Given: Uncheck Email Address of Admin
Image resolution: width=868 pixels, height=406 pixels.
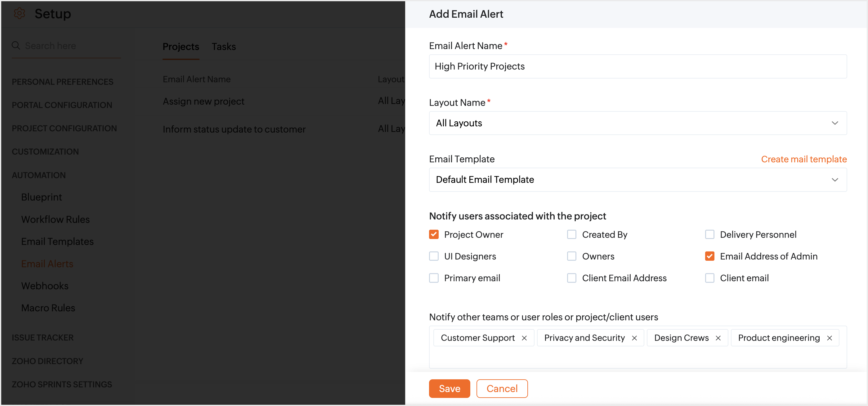Looking at the screenshot, I should point(709,256).
